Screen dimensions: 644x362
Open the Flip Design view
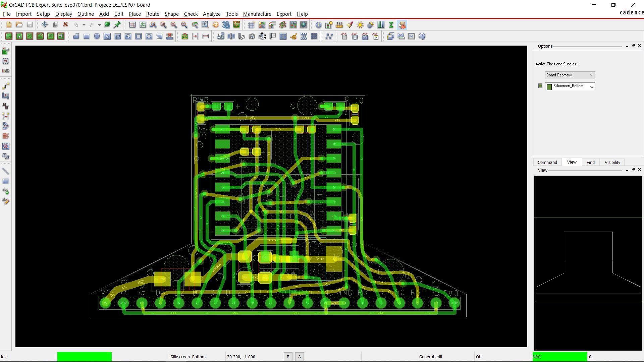pyautogui.click(x=236, y=25)
